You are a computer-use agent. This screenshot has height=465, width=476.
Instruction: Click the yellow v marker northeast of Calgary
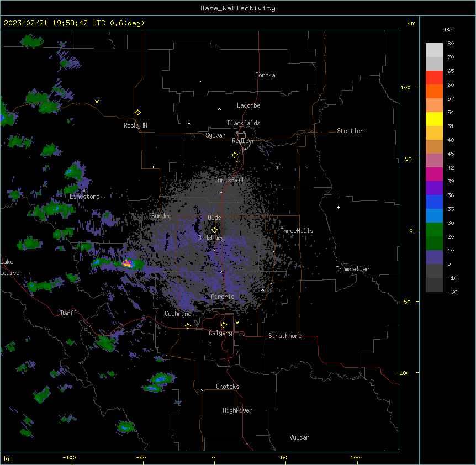click(237, 323)
